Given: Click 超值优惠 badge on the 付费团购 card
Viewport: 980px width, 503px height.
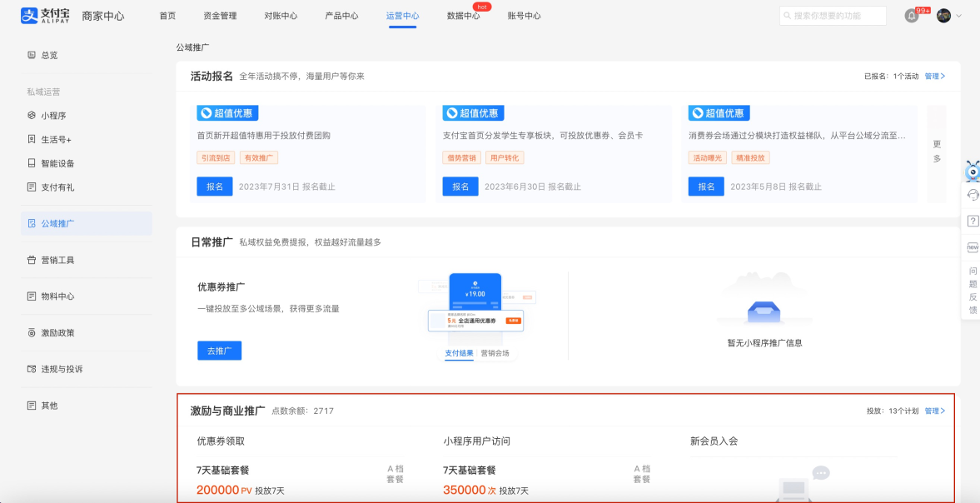Looking at the screenshot, I should [x=227, y=113].
